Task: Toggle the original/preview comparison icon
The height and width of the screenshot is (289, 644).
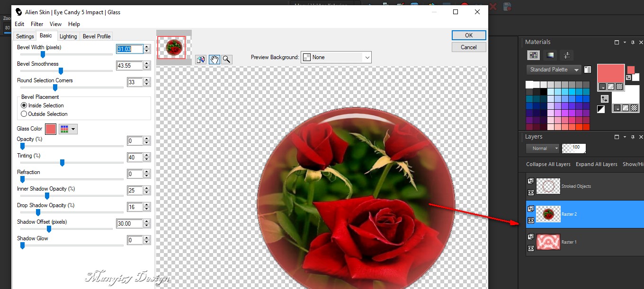Action: pyautogui.click(x=201, y=59)
